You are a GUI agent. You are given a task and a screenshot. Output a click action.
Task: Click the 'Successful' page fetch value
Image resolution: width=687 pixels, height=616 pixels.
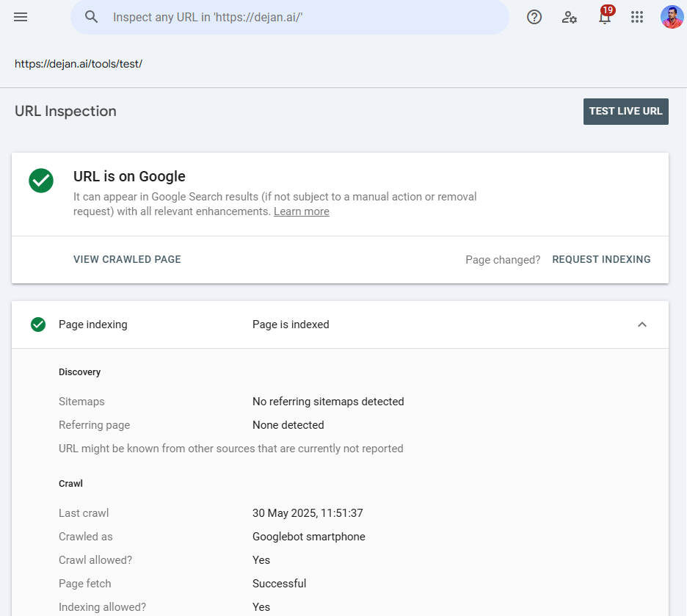pyautogui.click(x=280, y=584)
